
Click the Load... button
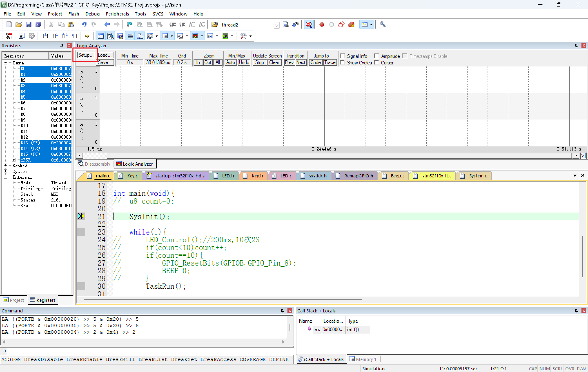pyautogui.click(x=105, y=55)
